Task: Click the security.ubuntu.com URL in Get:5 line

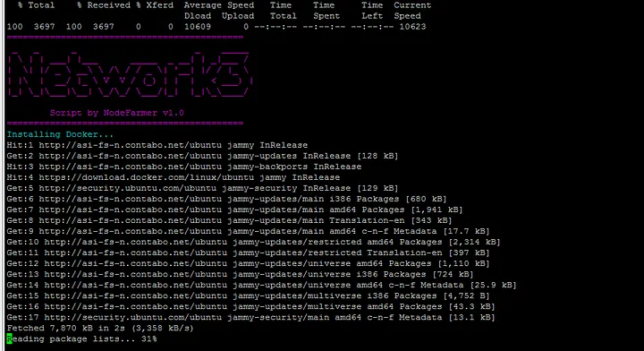Action: [127, 188]
